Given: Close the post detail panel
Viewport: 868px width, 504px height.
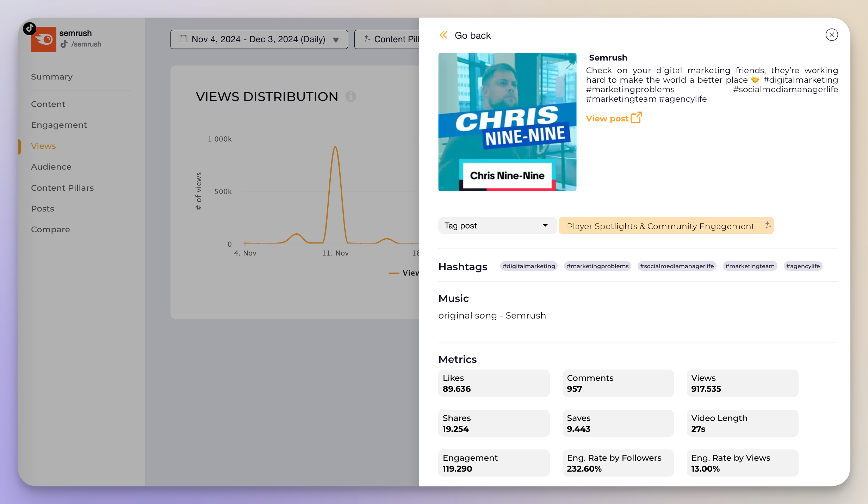Looking at the screenshot, I should click(x=832, y=35).
